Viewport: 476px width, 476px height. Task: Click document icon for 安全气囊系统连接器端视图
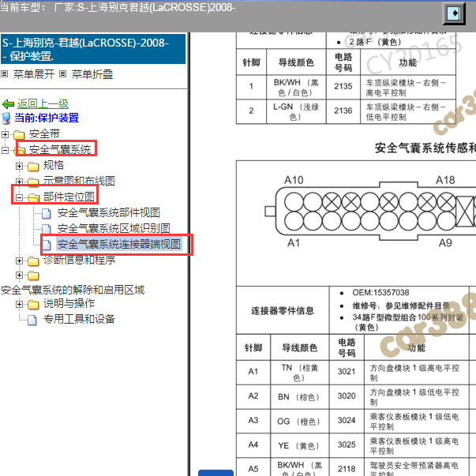click(46, 245)
